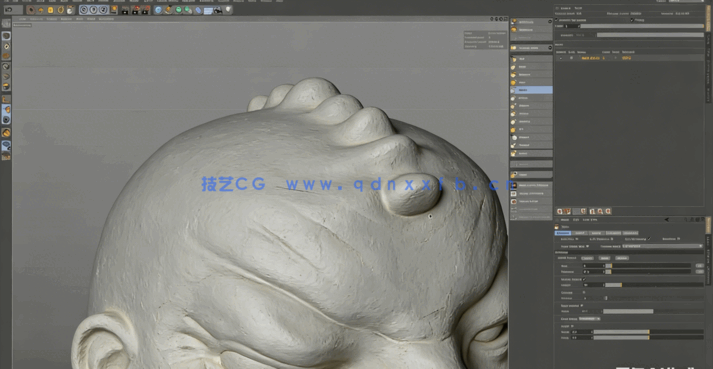Image resolution: width=713 pixels, height=369 pixels.
Task: Toggle the X axis lock
Action: (x=84, y=10)
